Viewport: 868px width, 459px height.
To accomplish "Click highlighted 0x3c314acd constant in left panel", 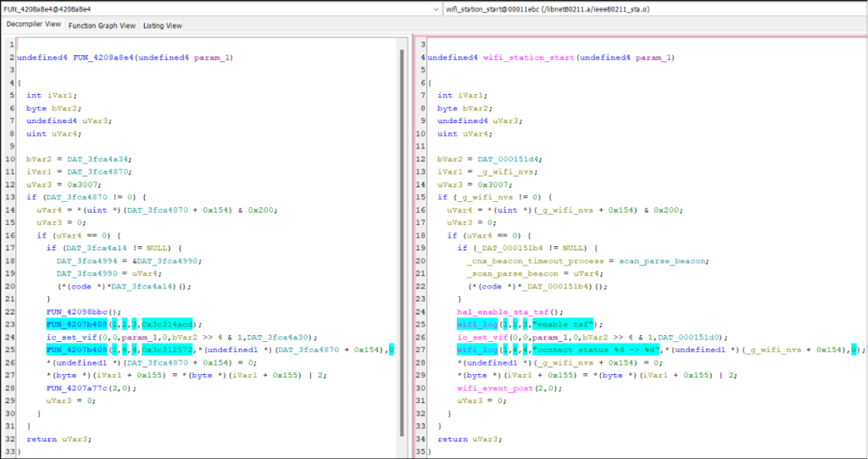I will point(166,324).
